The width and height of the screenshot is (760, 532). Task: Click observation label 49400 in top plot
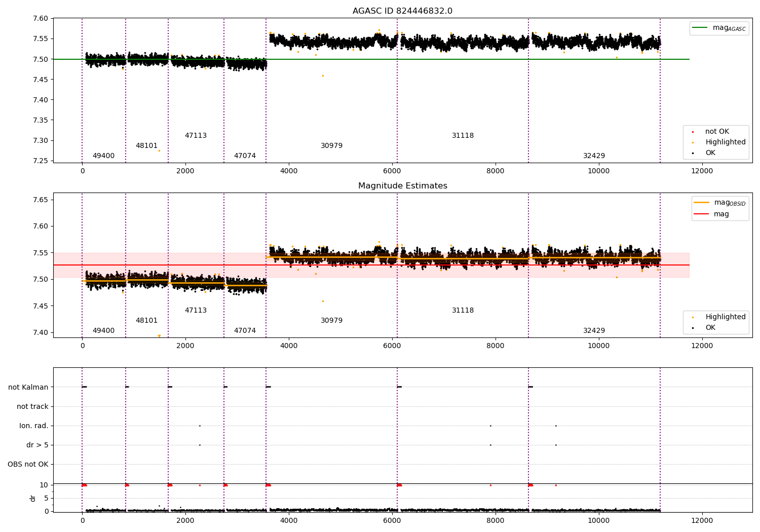click(x=103, y=156)
